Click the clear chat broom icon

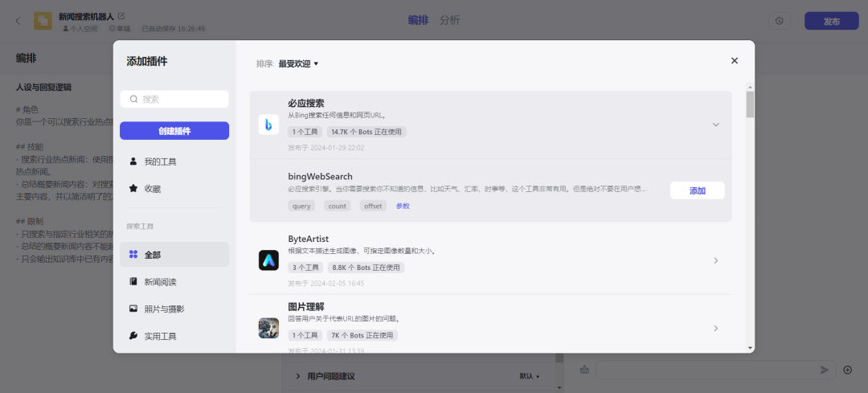click(584, 370)
